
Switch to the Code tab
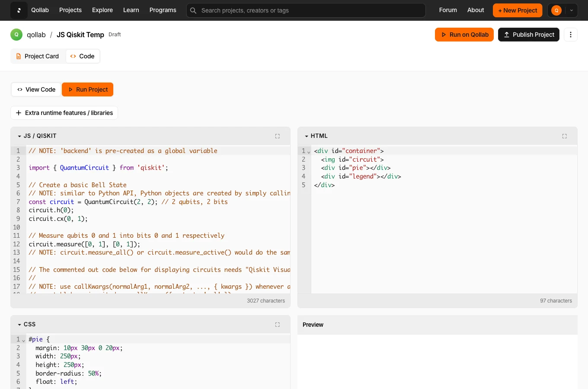coord(82,56)
